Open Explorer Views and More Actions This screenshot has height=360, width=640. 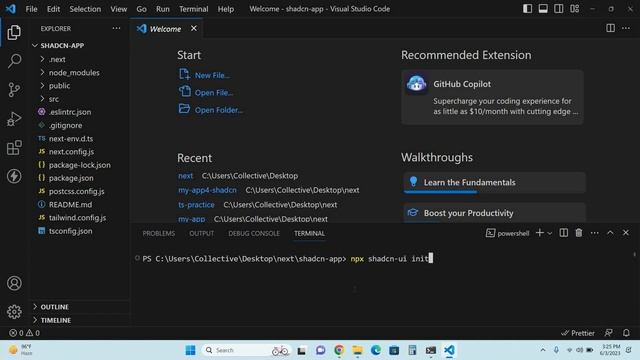pos(116,28)
